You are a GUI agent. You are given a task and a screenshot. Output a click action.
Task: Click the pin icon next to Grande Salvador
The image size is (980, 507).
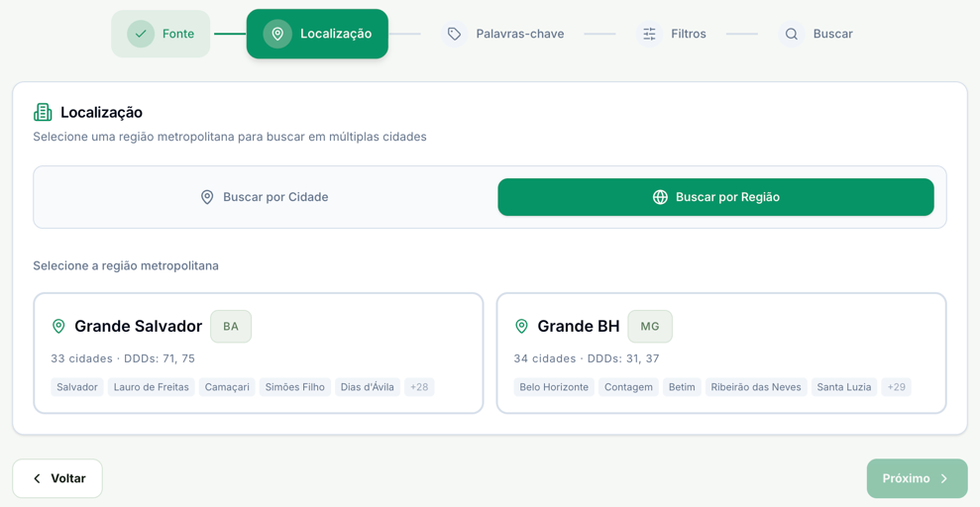(x=58, y=326)
